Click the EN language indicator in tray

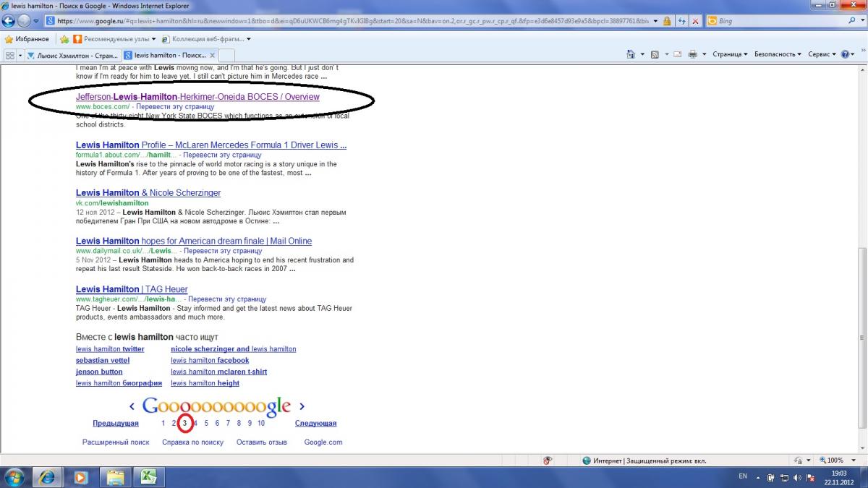743,476
